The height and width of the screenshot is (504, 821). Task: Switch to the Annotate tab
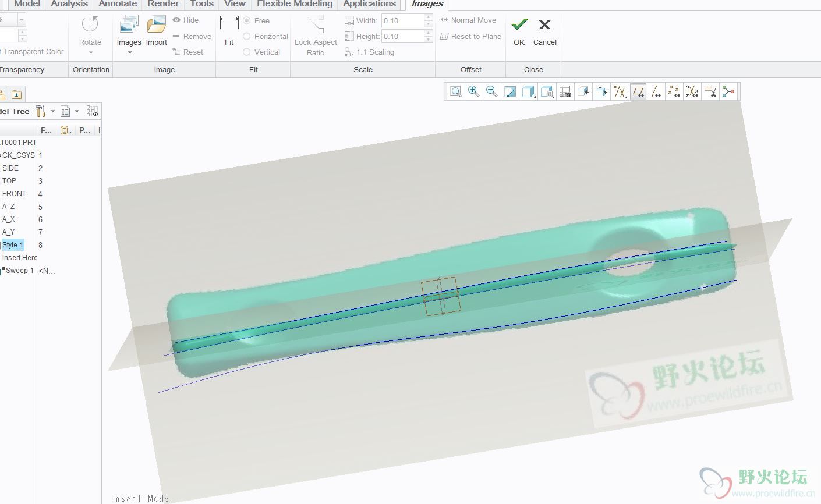pos(118,4)
